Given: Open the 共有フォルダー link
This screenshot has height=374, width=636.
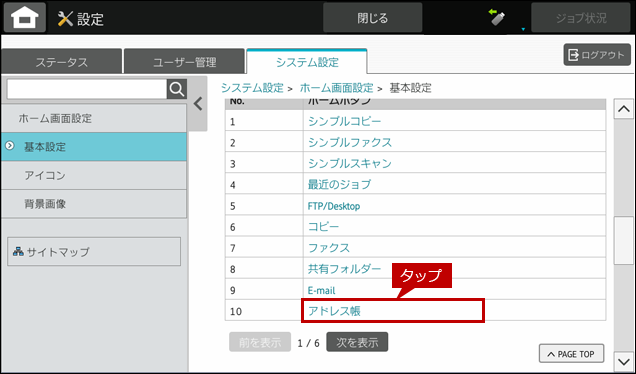Looking at the screenshot, I should pyautogui.click(x=344, y=269).
